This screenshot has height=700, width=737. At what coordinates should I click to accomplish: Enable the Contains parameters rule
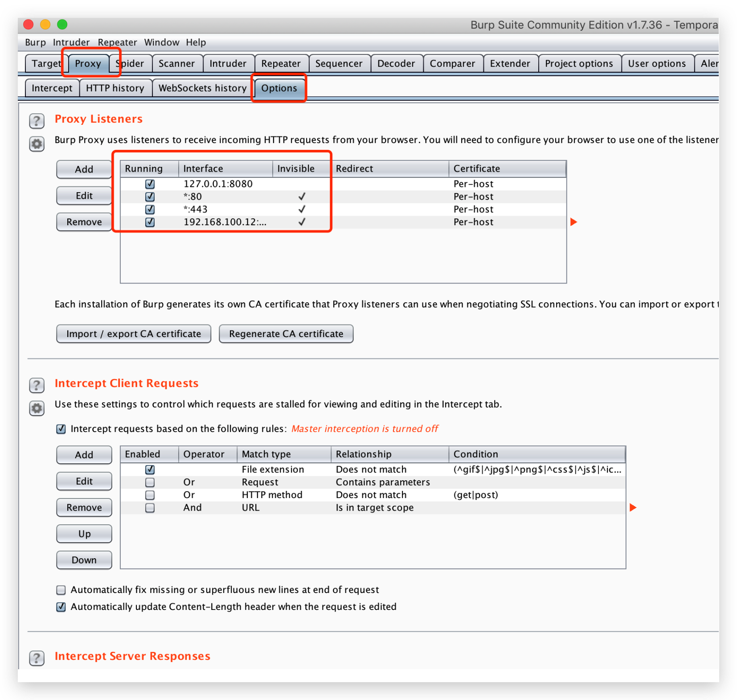(150, 482)
